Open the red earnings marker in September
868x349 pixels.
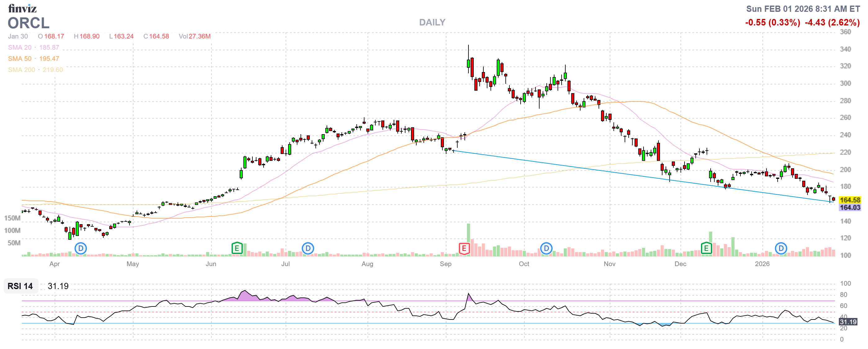pos(464,249)
